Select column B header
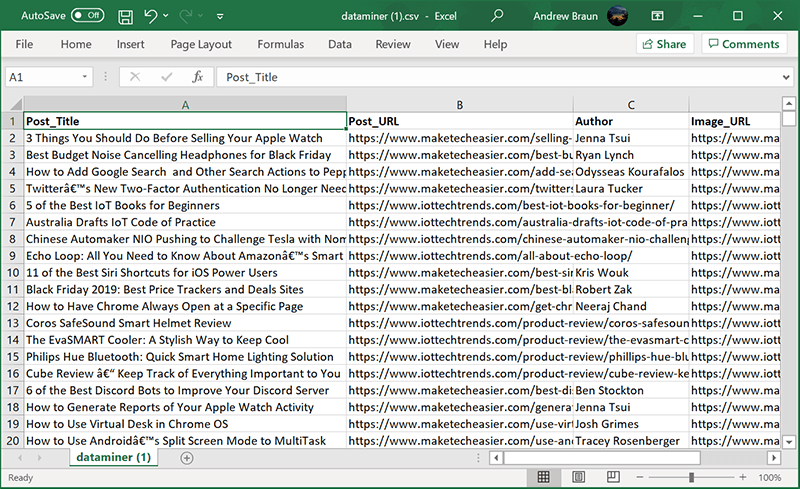Image resolution: width=800 pixels, height=489 pixels. tap(460, 104)
